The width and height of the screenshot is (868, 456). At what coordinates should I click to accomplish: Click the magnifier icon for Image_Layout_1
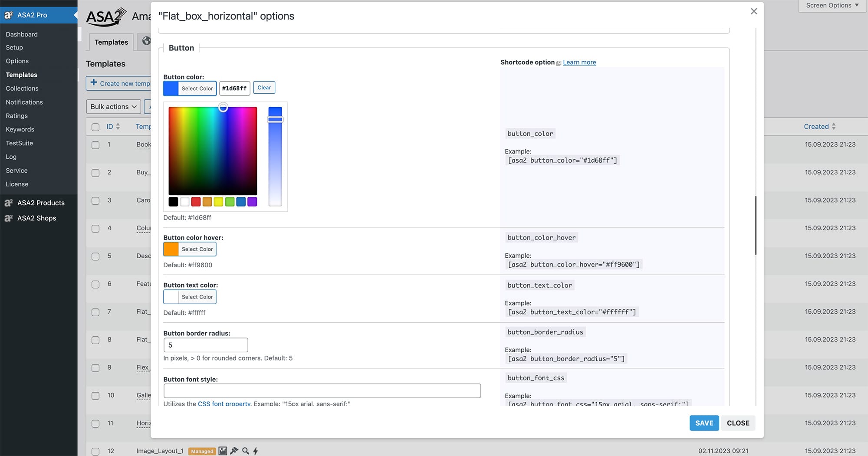246,451
